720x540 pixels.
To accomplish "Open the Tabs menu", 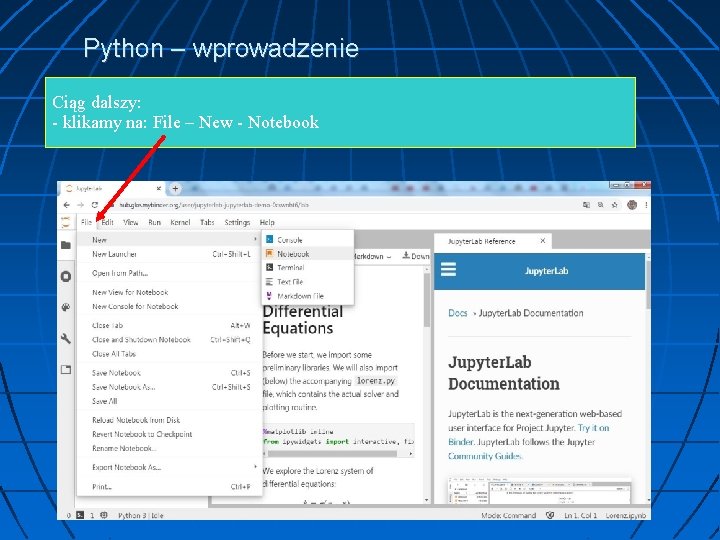I will [207, 222].
